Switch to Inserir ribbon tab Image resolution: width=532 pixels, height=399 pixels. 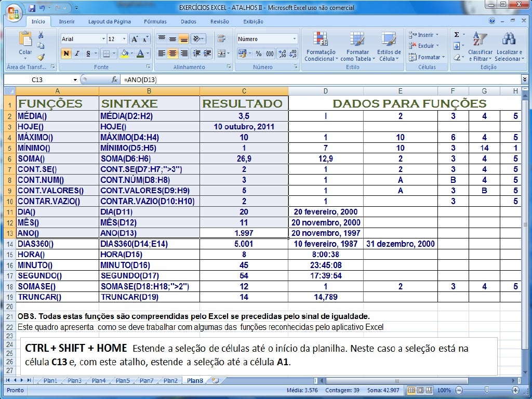(x=66, y=21)
